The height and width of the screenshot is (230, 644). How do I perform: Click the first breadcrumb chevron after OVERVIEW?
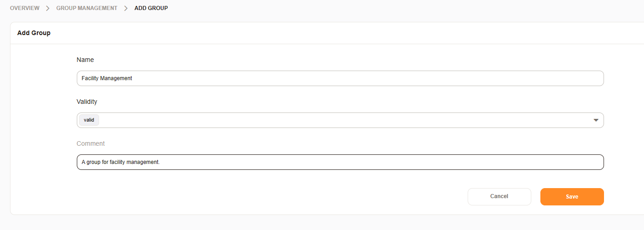pyautogui.click(x=48, y=8)
